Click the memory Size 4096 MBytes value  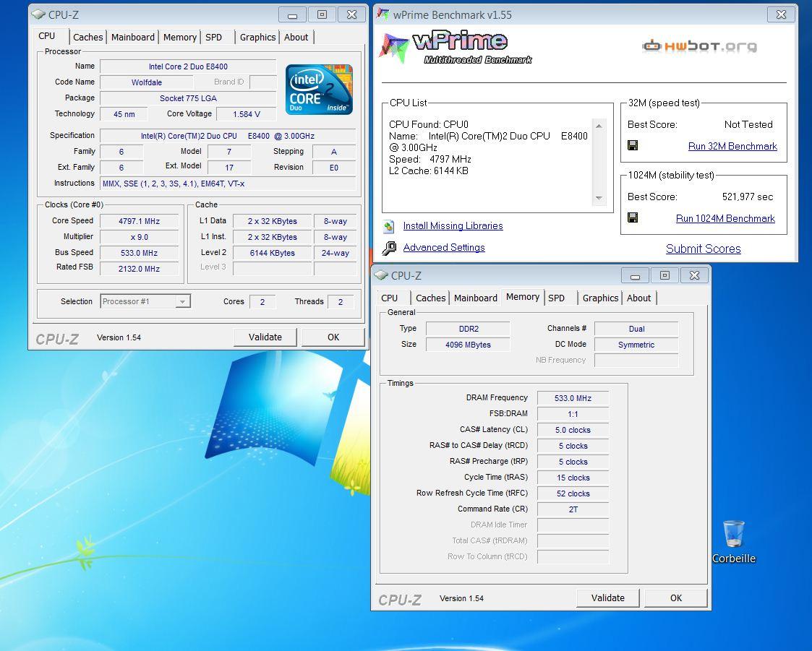click(468, 345)
